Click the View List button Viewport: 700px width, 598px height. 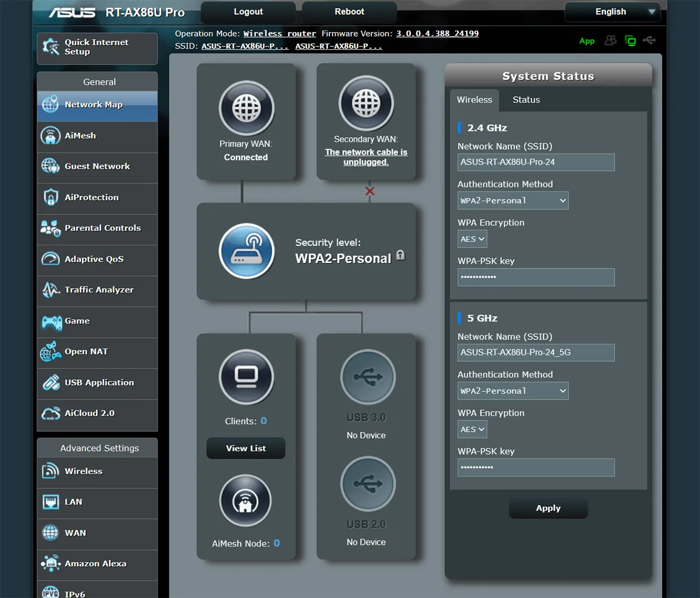(246, 448)
